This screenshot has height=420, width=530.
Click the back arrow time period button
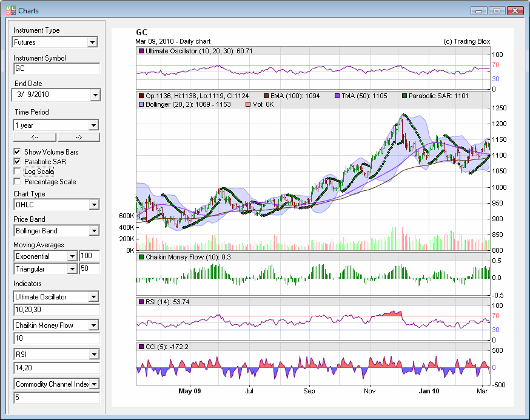(x=35, y=137)
